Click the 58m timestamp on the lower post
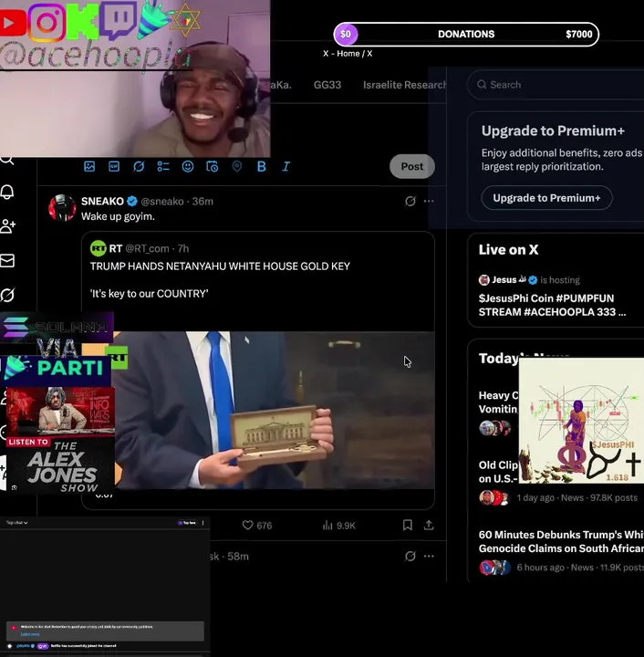The width and height of the screenshot is (644, 657). click(238, 557)
